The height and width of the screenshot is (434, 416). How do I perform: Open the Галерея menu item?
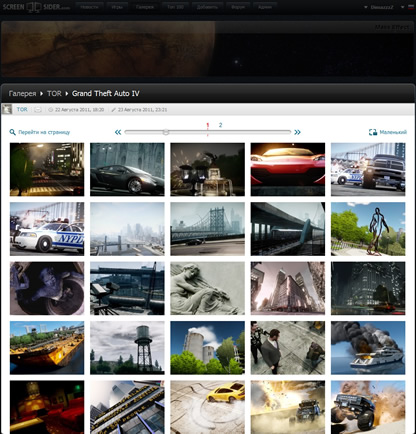click(x=145, y=7)
